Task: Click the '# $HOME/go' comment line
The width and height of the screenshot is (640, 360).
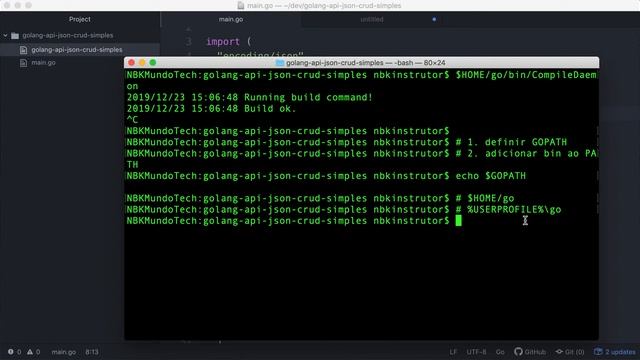Action: click(485, 198)
